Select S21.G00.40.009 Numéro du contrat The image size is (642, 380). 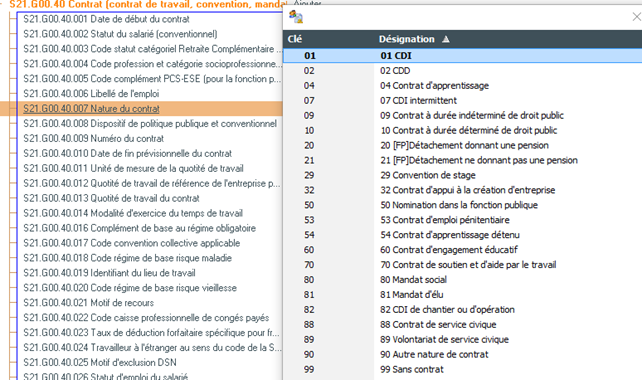tap(93, 138)
